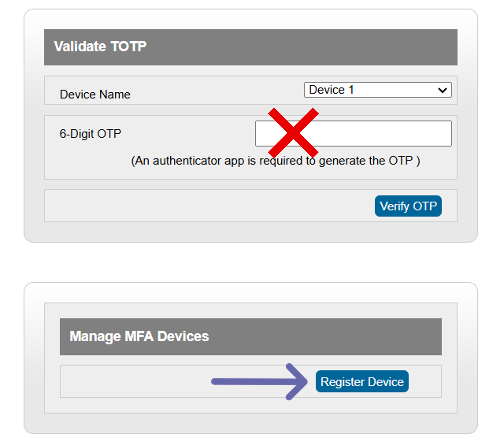Click blank area right of Register Device button
The image size is (504, 445).
coord(424,381)
